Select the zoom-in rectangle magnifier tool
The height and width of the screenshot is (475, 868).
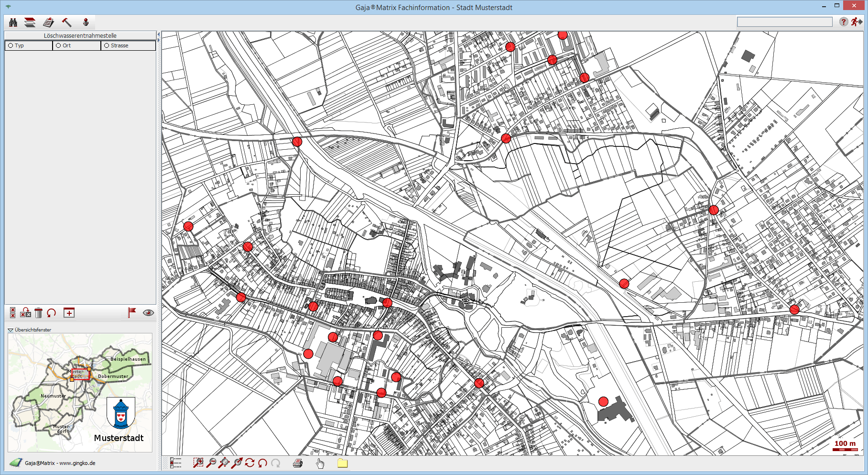[x=198, y=463]
